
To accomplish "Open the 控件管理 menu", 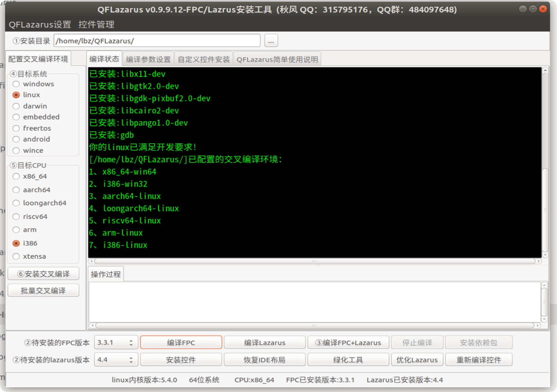I will tap(97, 25).
